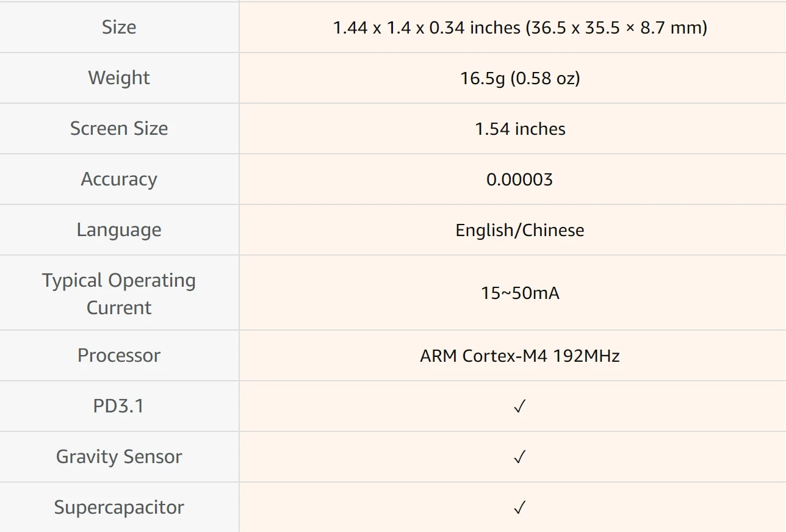This screenshot has height=532, width=786.
Task: Click the 0.00003 accuracy value
Action: click(520, 179)
